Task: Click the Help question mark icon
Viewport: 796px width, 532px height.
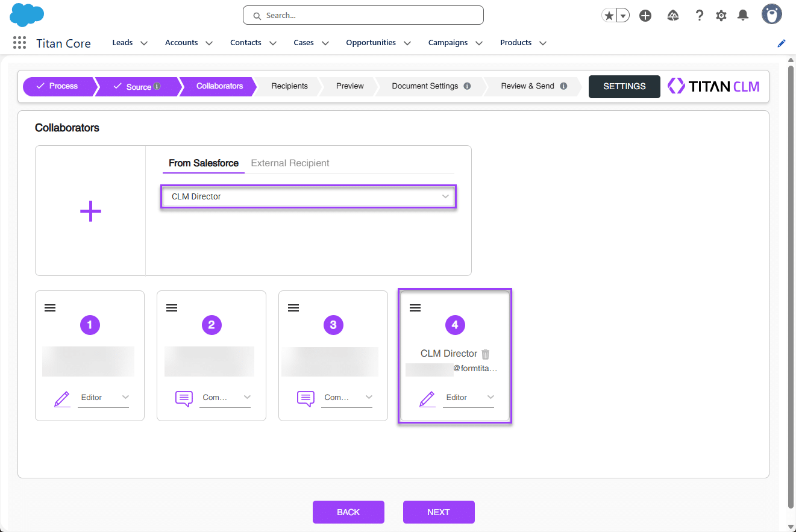Action: 699,15
